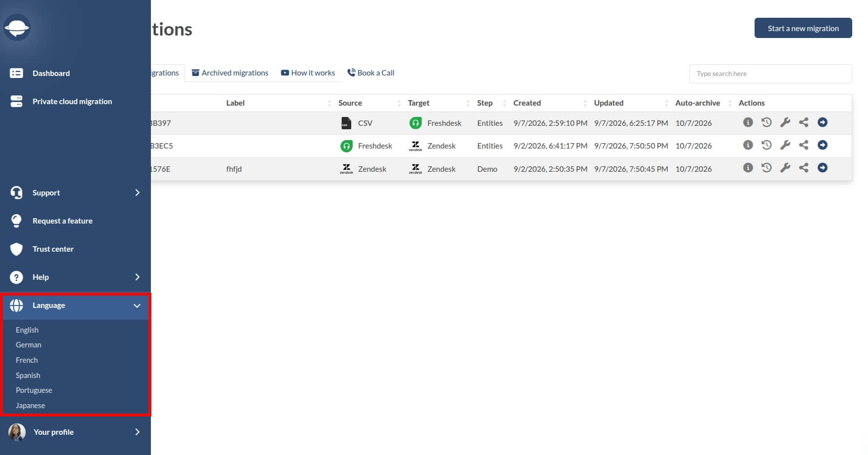Select German language
The width and height of the screenshot is (868, 455).
(29, 344)
